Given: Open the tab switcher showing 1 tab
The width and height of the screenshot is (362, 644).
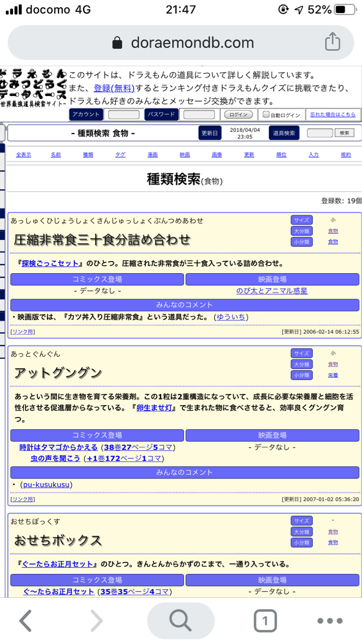Looking at the screenshot, I should click(x=265, y=621).
